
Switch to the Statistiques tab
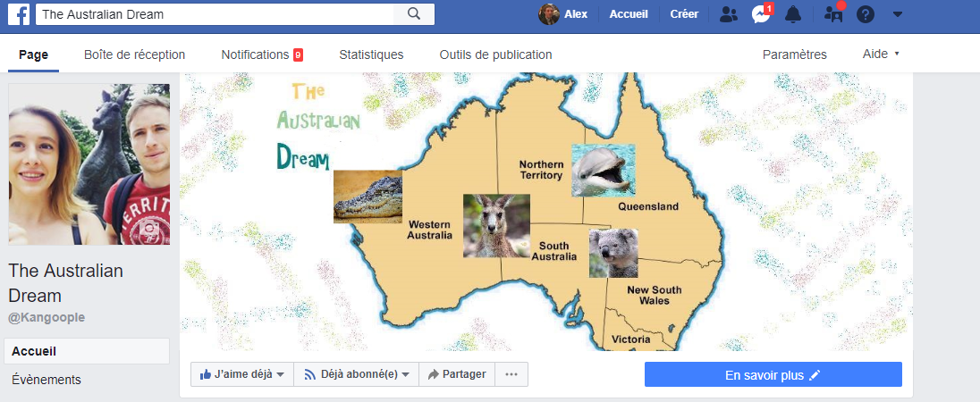[371, 54]
